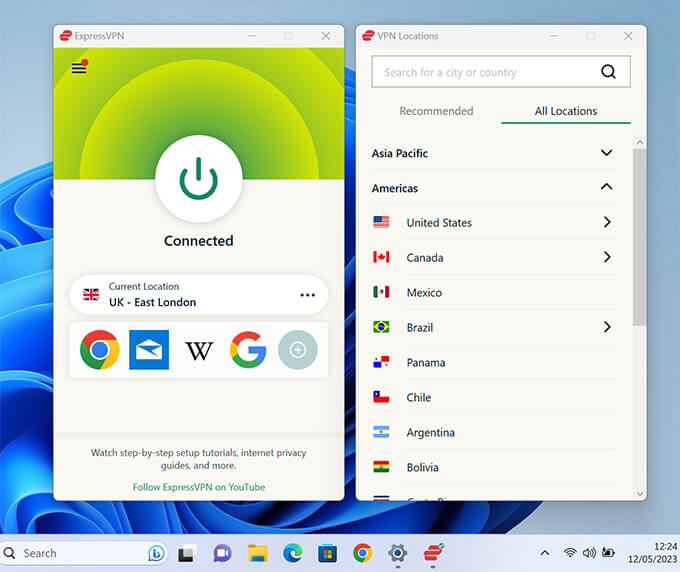680x572 pixels.
Task: Click the Argentina flag icon
Action: (381, 432)
